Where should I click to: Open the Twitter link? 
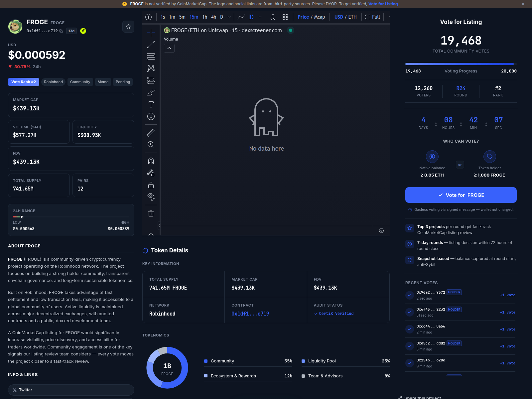click(x=71, y=390)
